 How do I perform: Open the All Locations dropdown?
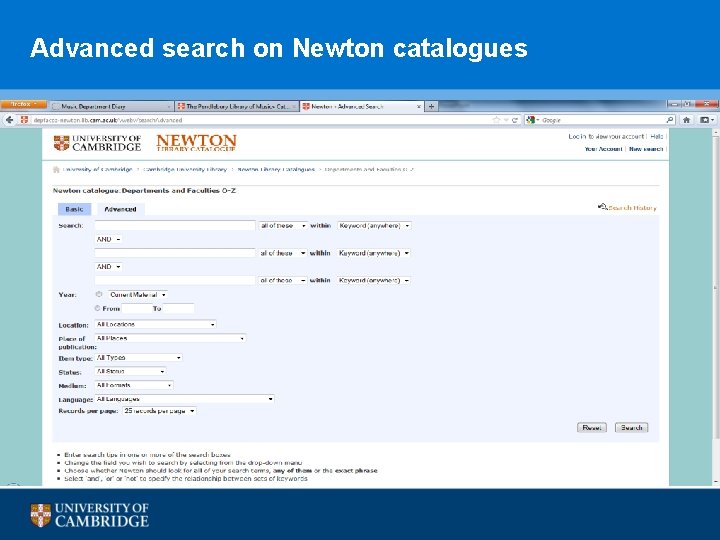tap(155, 324)
